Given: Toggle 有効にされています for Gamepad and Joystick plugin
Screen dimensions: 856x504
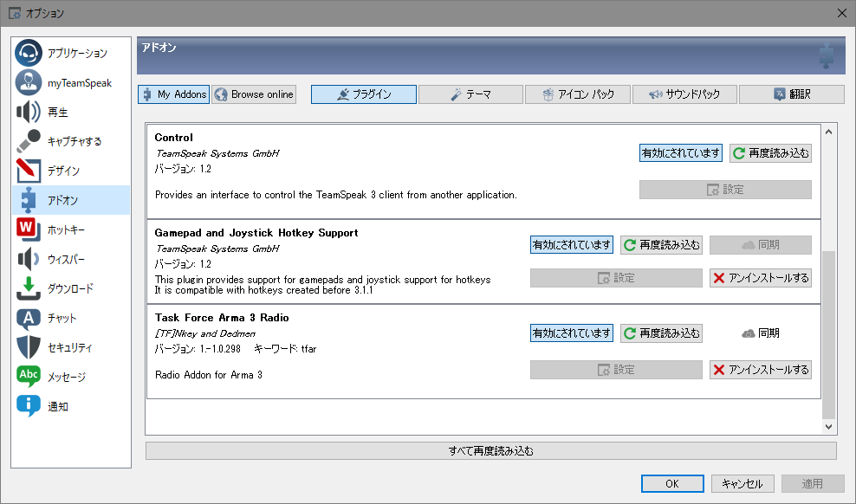Looking at the screenshot, I should pos(572,245).
